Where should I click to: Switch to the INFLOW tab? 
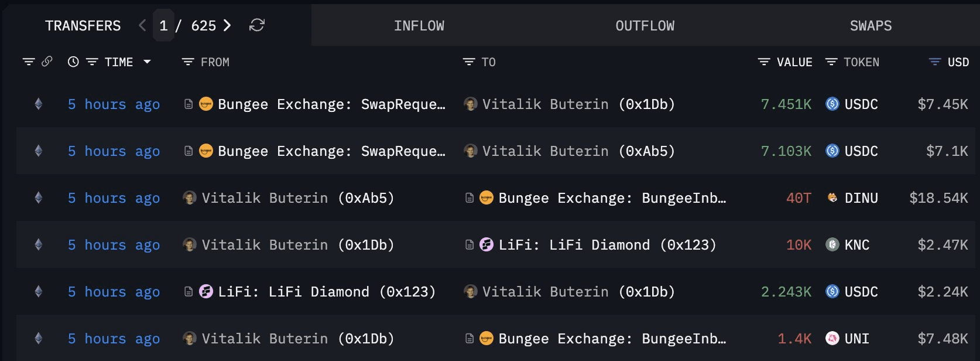coord(419,26)
